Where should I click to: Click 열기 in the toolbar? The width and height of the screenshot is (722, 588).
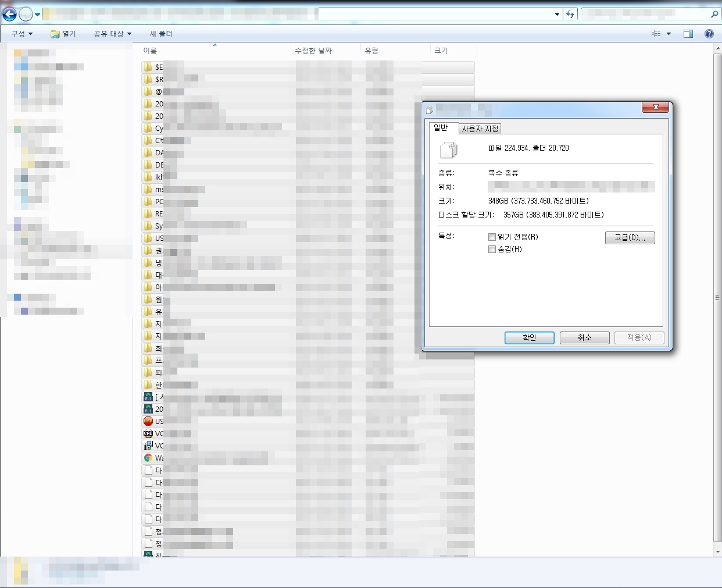[63, 34]
